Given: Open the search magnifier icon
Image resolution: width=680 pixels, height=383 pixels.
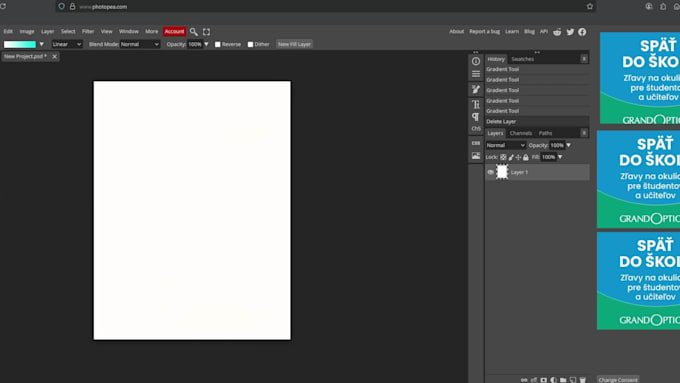Looking at the screenshot, I should coord(193,32).
